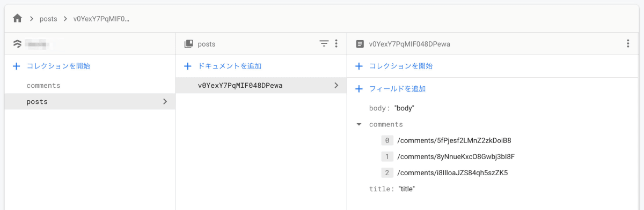Expand chevron on posts collection row
The width and height of the screenshot is (644, 210).
[165, 101]
